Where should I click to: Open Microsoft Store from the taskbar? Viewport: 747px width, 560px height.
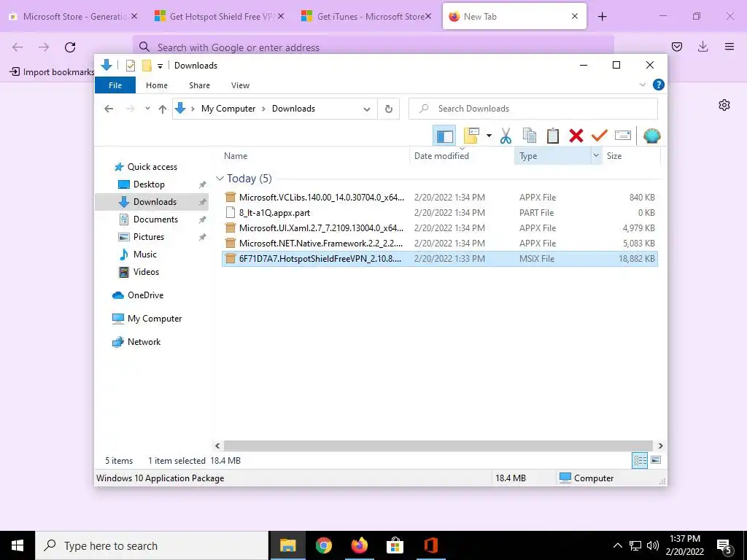[395, 545]
